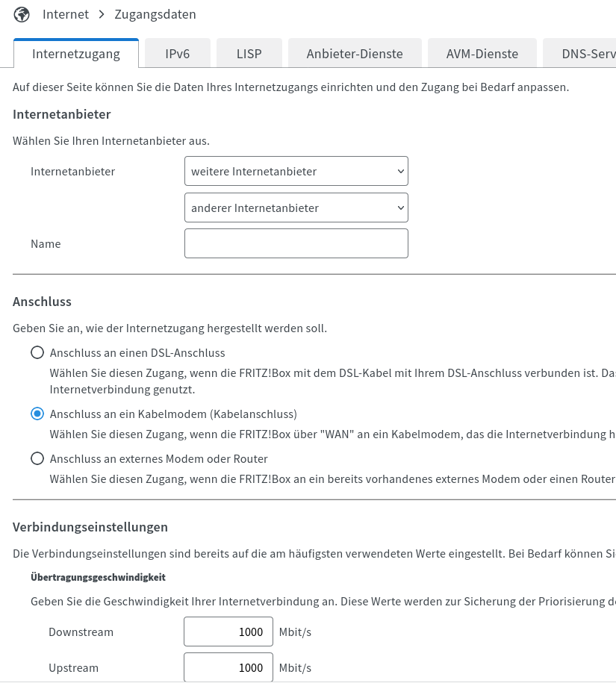This screenshot has width=616, height=689.
Task: Select the DSL-Anschluss radio button
Action: coord(37,352)
